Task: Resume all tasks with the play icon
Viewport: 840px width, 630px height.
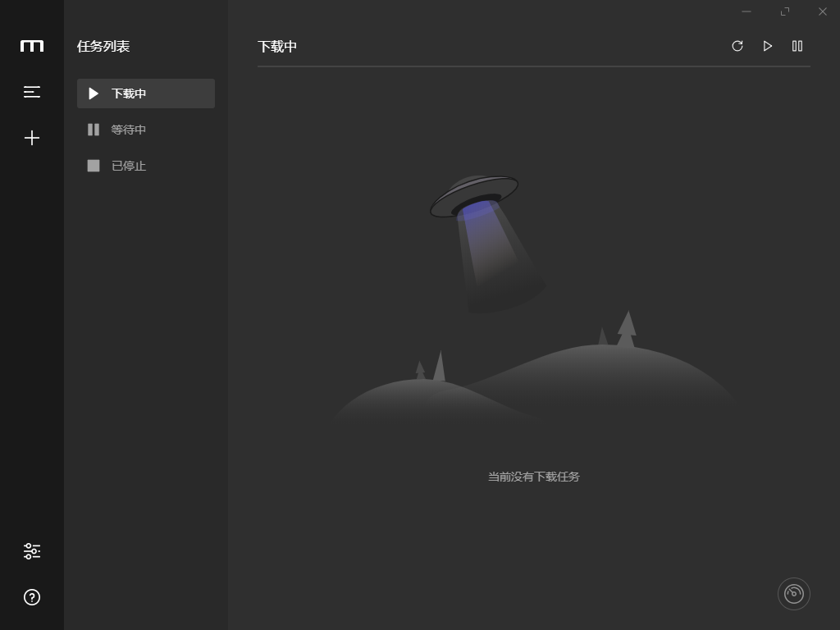Action: 767,46
